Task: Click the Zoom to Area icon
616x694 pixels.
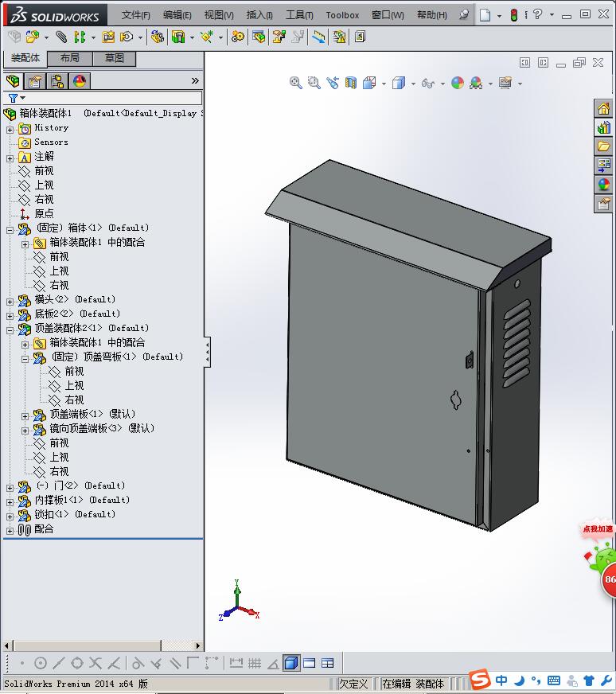Action: 314,83
